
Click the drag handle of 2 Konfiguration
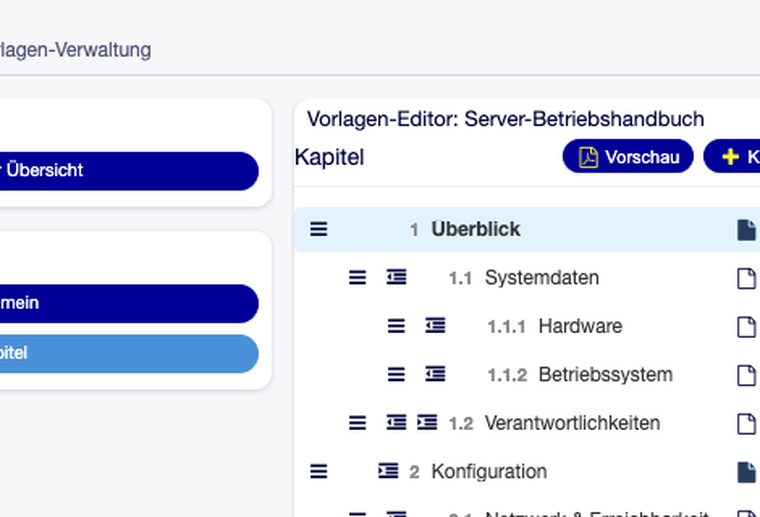[x=318, y=471]
